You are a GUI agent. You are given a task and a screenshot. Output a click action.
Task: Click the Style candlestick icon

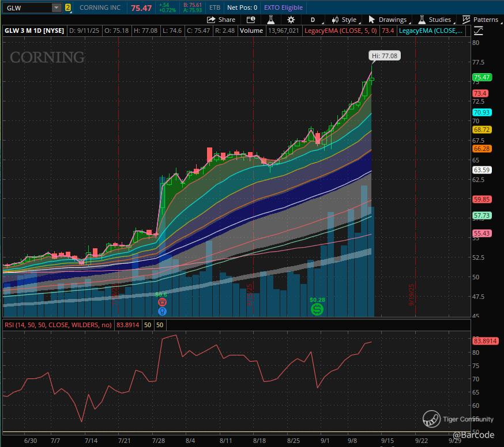[335, 20]
